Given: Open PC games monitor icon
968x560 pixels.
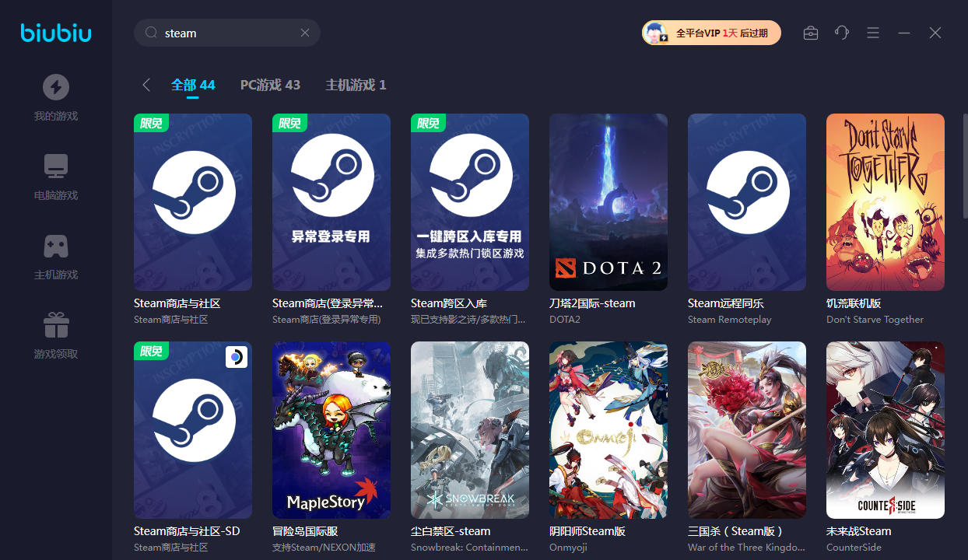Looking at the screenshot, I should pos(56,166).
